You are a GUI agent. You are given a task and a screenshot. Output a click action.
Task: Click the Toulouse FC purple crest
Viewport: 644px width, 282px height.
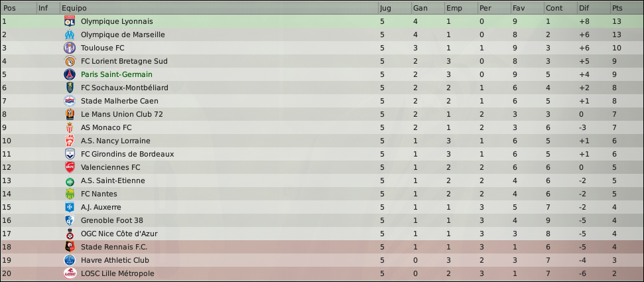tap(70, 48)
